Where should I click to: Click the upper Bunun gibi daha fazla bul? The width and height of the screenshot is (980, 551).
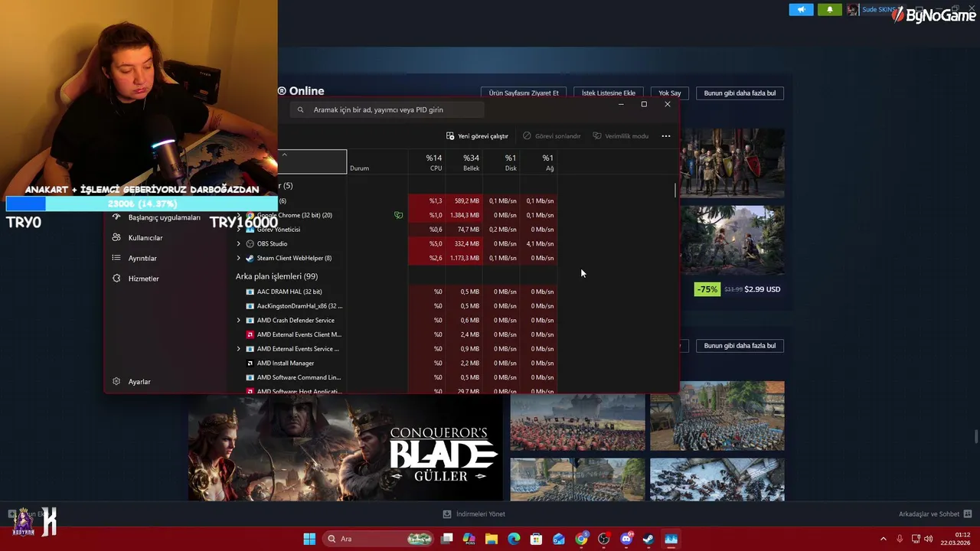point(740,93)
